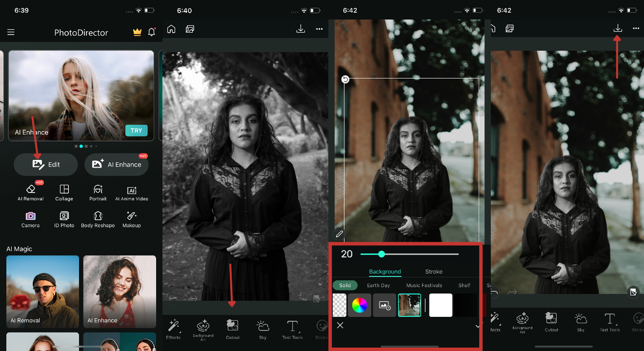Viewport: 644px width, 351px height.
Task: Tap the download save icon on the final result screen
Action: (618, 29)
